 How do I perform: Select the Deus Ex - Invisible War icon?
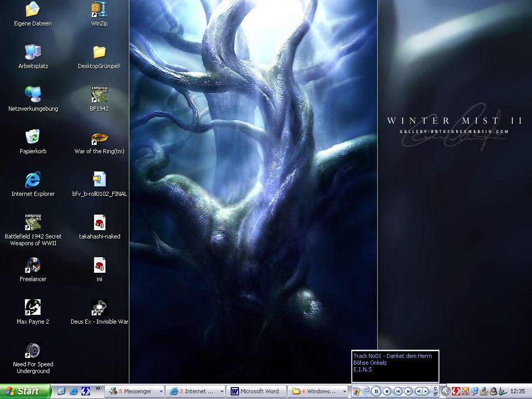(x=99, y=308)
